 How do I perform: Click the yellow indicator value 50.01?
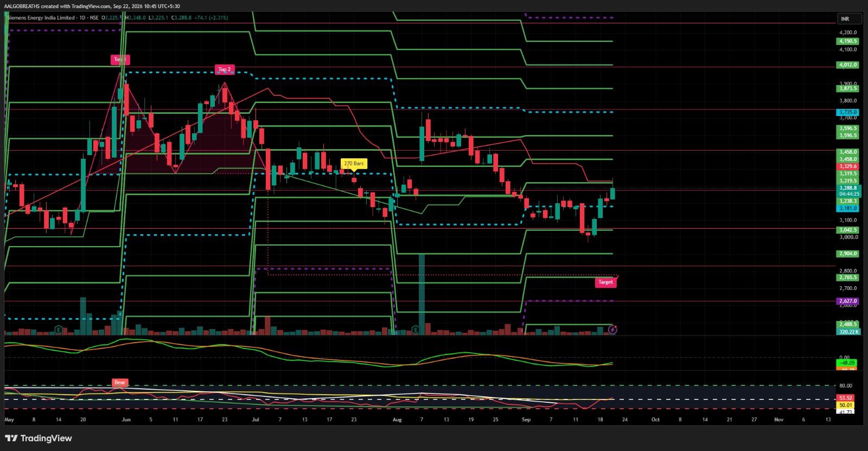pyautogui.click(x=846, y=405)
